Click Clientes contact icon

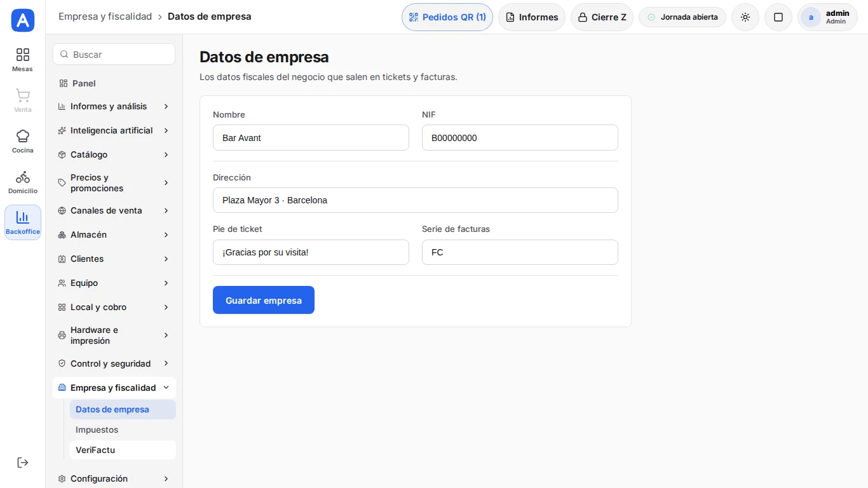(x=62, y=259)
